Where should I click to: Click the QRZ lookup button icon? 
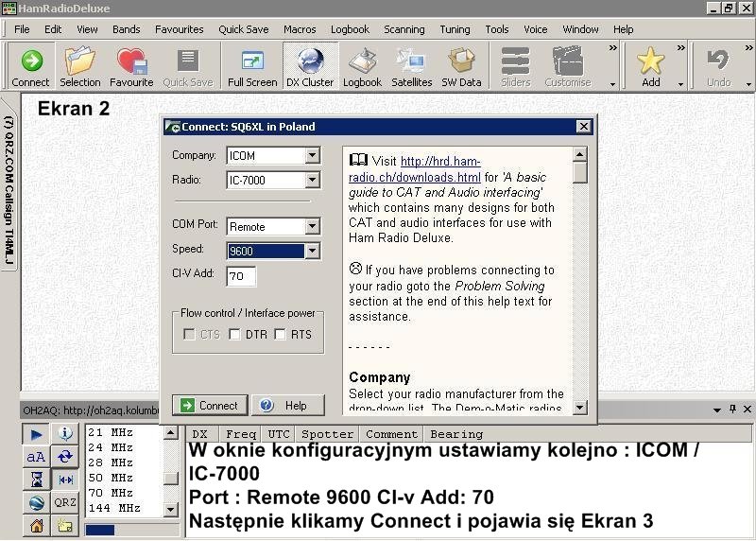pos(65,503)
